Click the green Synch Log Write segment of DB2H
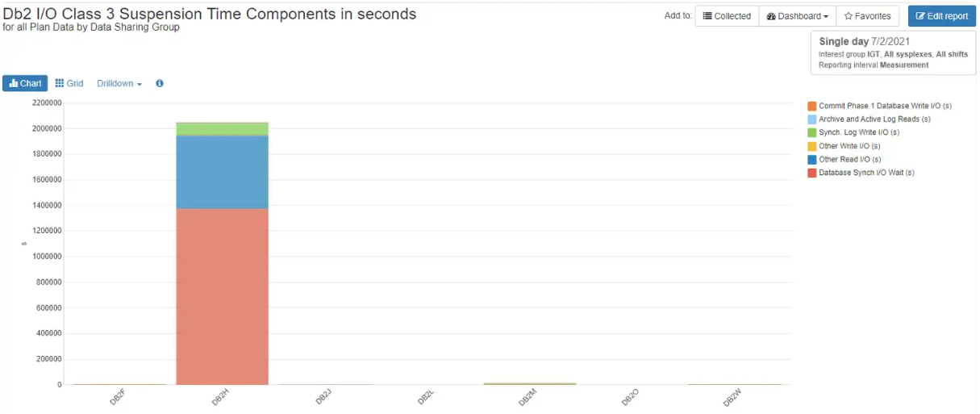Screen dimensions: 980x414 (222, 129)
